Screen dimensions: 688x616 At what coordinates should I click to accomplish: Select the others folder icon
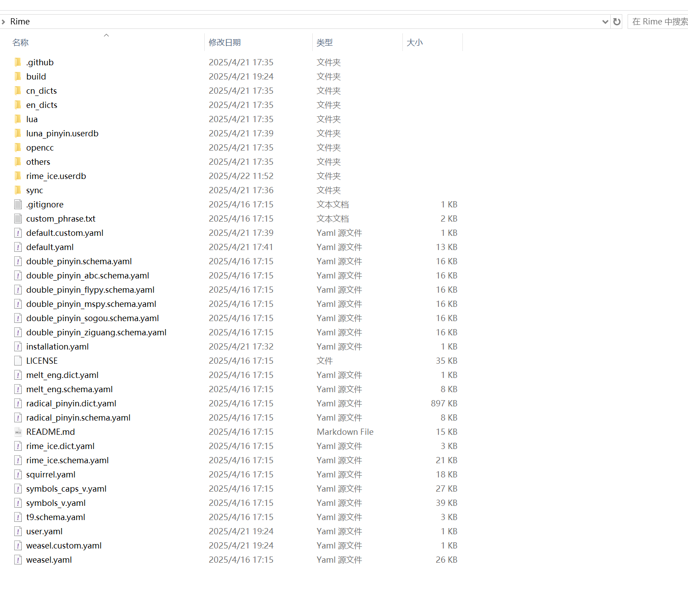pos(18,162)
